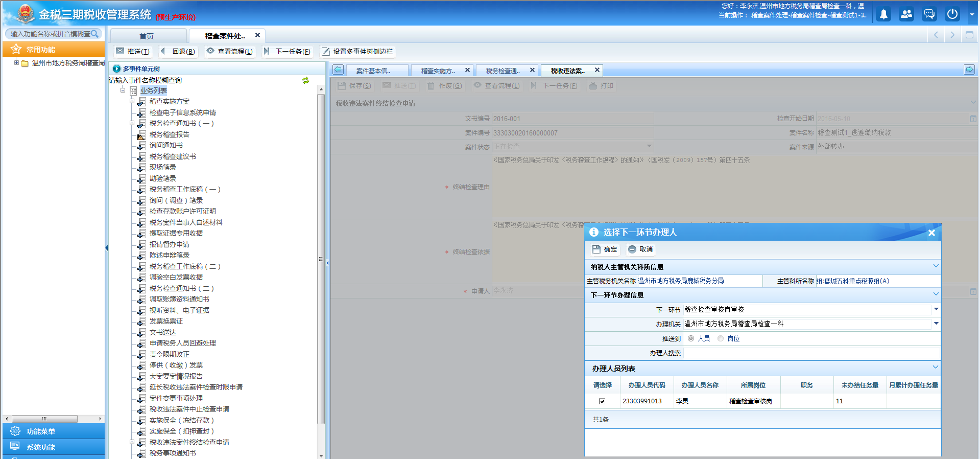Open the 办理机关 dropdown
The height and width of the screenshot is (459, 980).
click(936, 324)
